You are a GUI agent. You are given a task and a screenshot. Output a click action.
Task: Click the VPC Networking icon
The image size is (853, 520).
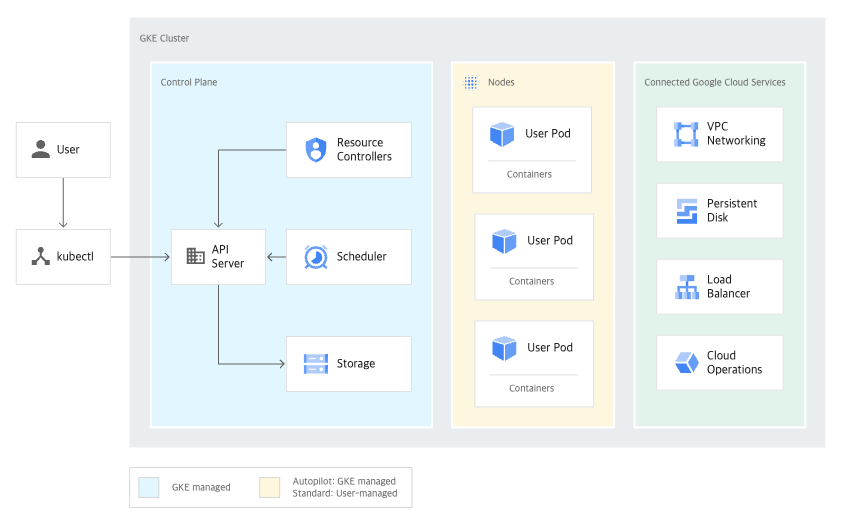[x=686, y=134]
